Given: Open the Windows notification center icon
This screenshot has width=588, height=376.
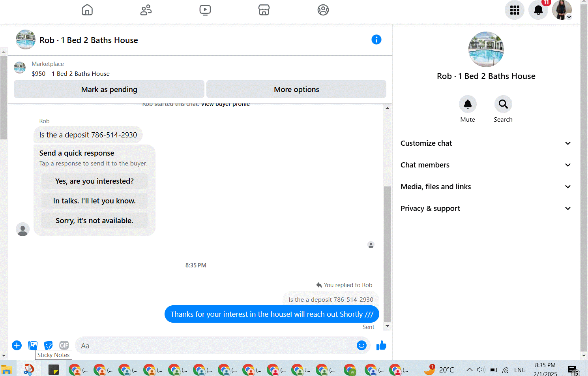Looking at the screenshot, I should tap(573, 370).
